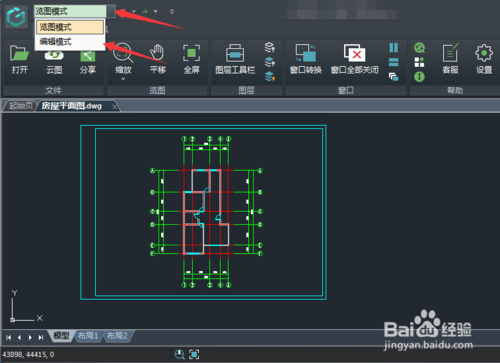Open 设置 settings gear

pyautogui.click(x=484, y=59)
